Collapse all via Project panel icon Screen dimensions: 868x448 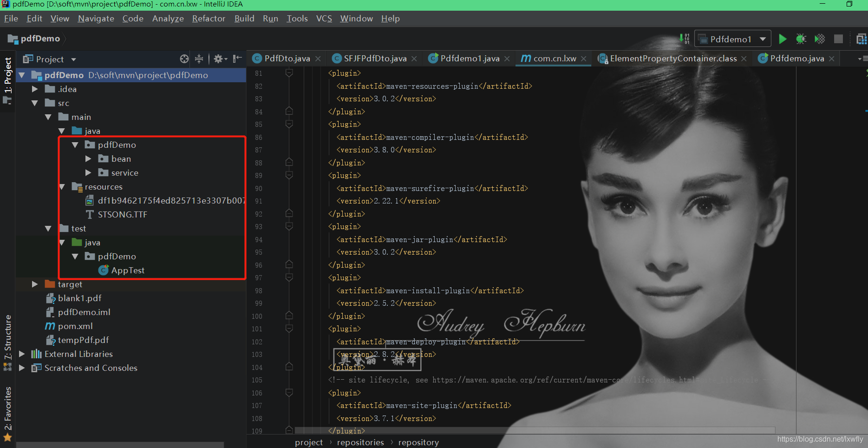199,59
